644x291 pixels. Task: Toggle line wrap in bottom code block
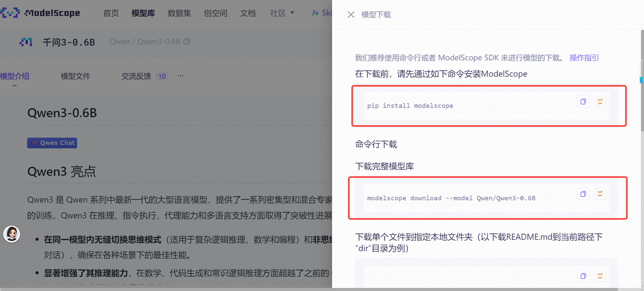[x=600, y=276]
